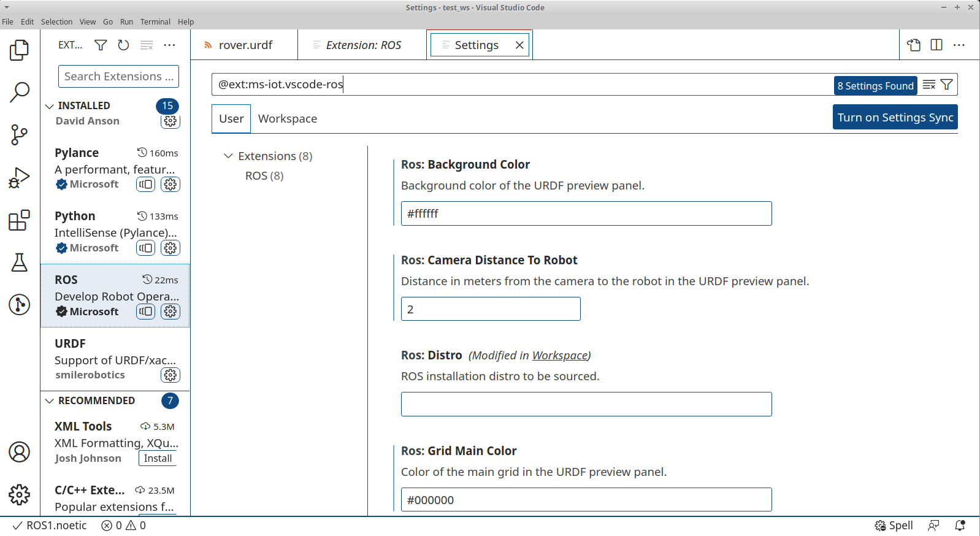Click the '8 Settings Found' badge
The width and height of the screenshot is (980, 536).
[x=875, y=86]
